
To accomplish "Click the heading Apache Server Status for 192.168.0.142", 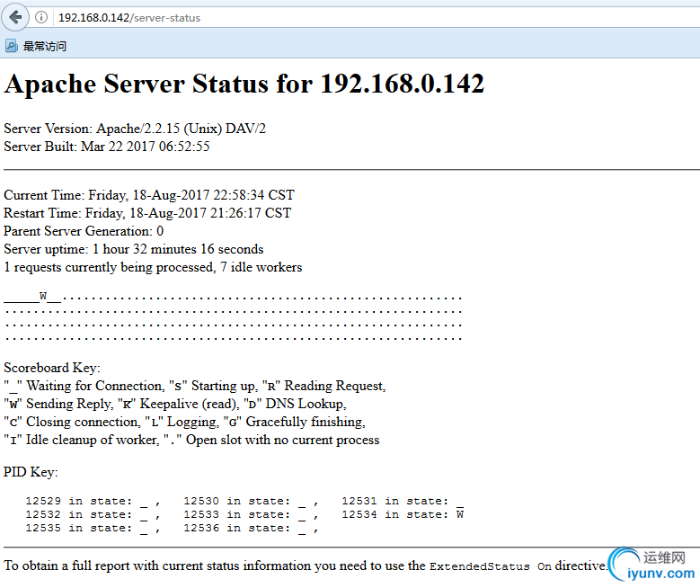I will (x=244, y=84).
